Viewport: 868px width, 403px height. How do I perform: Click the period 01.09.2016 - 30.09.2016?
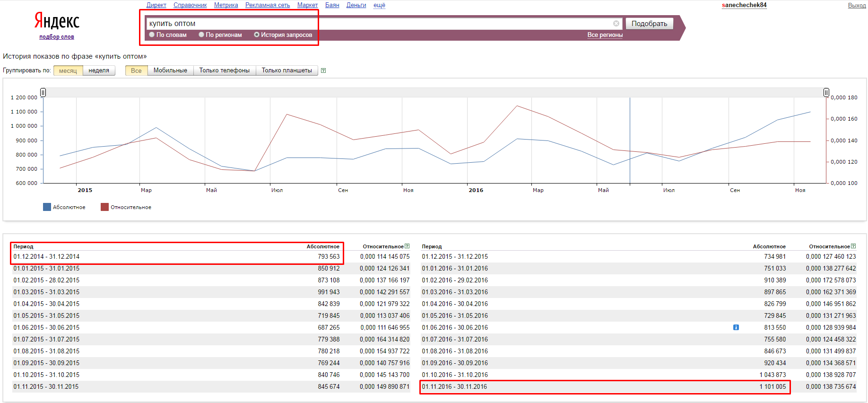click(455, 363)
